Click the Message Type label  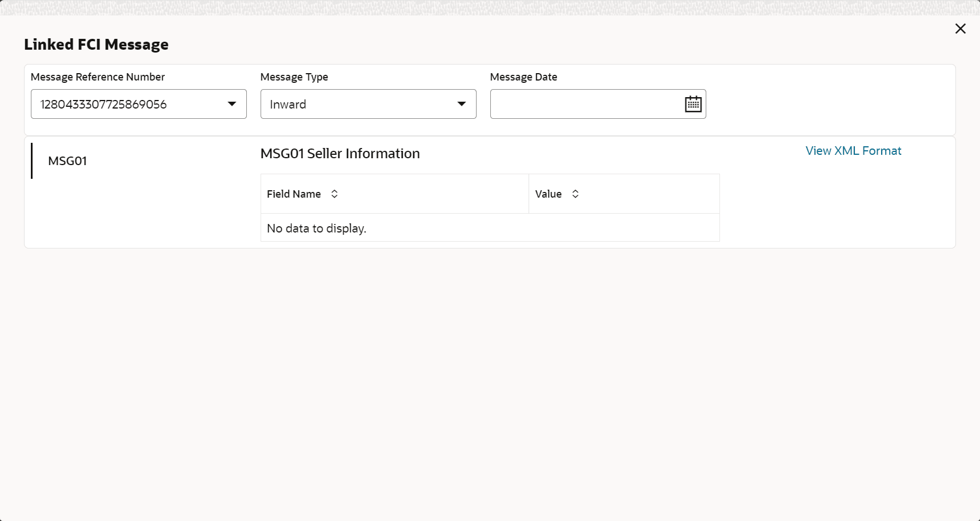(x=294, y=77)
